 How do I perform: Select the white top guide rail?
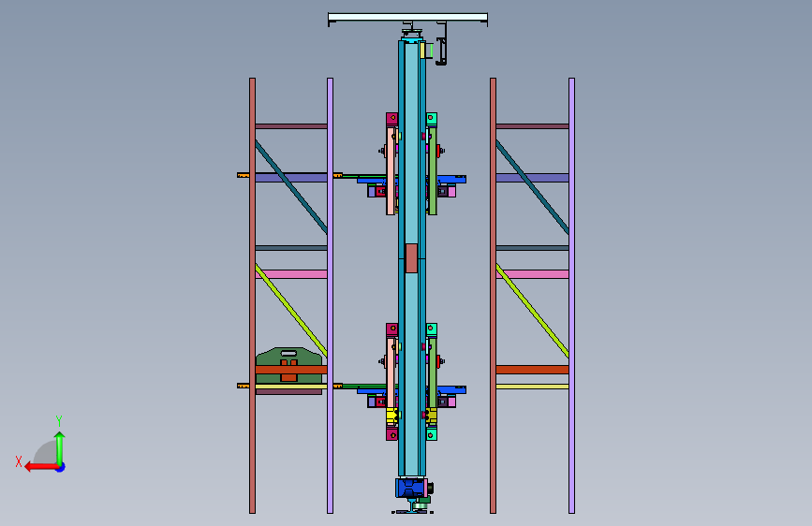(x=407, y=18)
